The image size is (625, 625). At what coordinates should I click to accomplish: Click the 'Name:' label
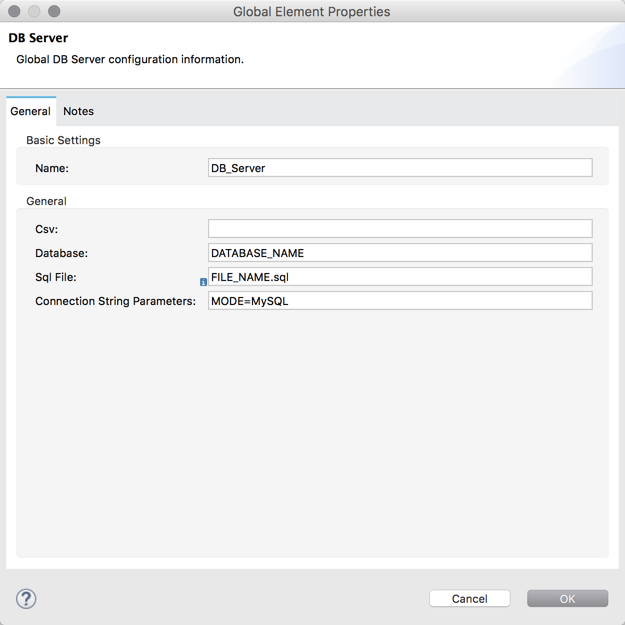(x=52, y=168)
